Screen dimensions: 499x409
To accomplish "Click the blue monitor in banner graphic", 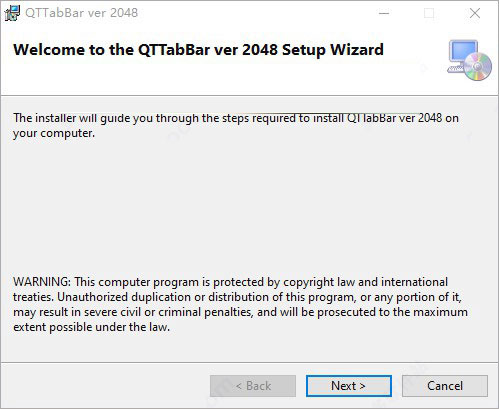I will pos(464,52).
